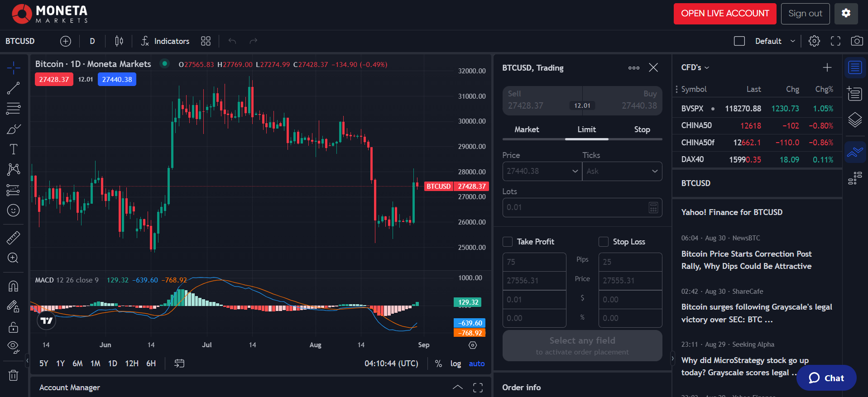Toggle the log scale
Screen dimensions: 868x397
point(456,364)
